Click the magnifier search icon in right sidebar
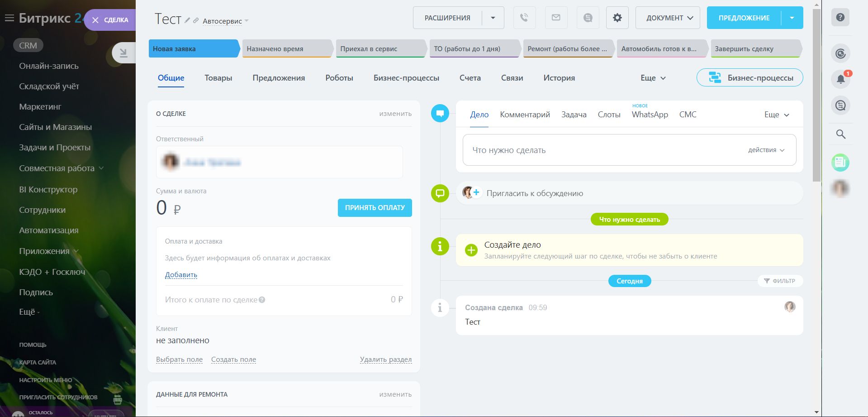The width and height of the screenshot is (868, 417). pos(840,134)
